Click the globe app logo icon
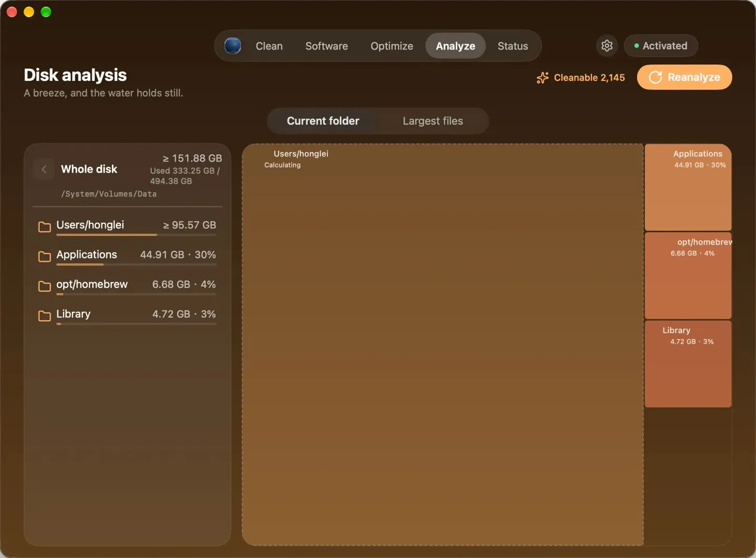The width and height of the screenshot is (756, 558). click(x=233, y=46)
